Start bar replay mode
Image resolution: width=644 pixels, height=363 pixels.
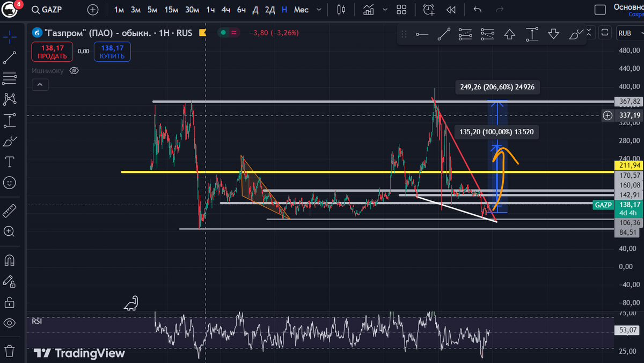pyautogui.click(x=451, y=10)
